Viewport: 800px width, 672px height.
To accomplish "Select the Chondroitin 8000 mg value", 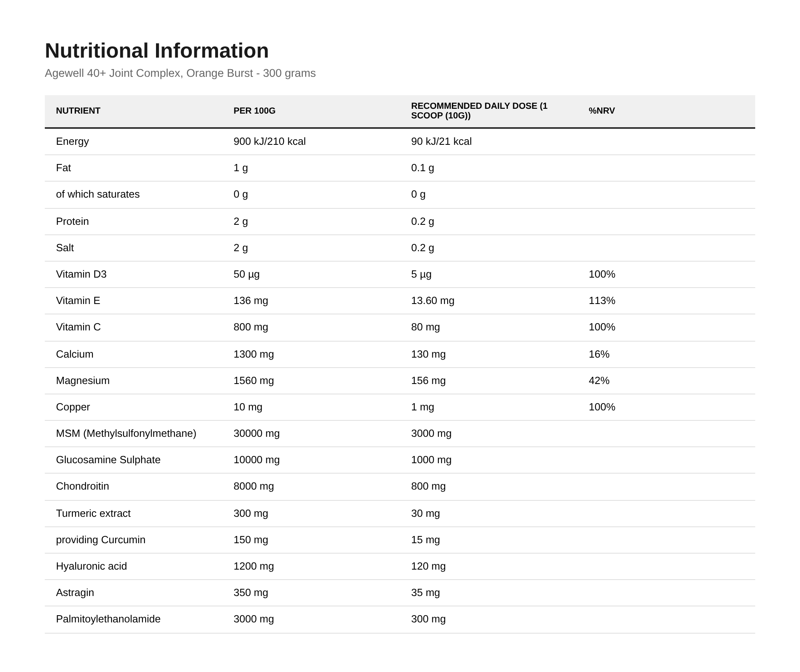I will pyautogui.click(x=254, y=486).
